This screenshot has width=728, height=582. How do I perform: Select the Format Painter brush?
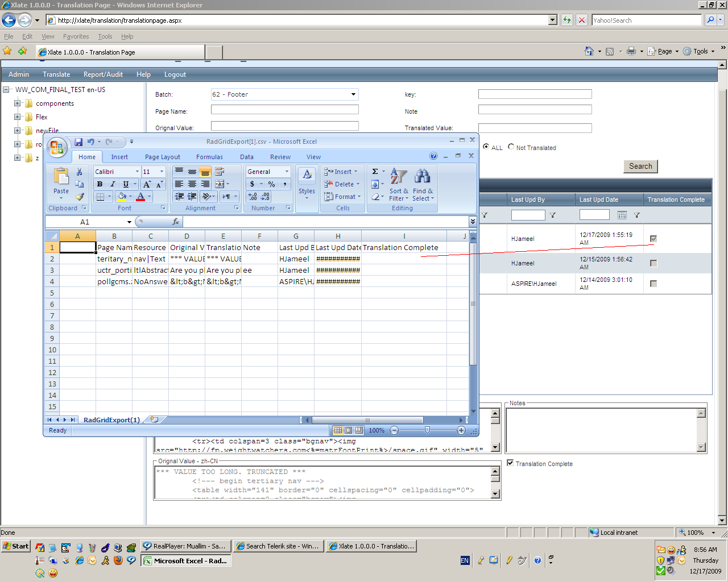80,197
